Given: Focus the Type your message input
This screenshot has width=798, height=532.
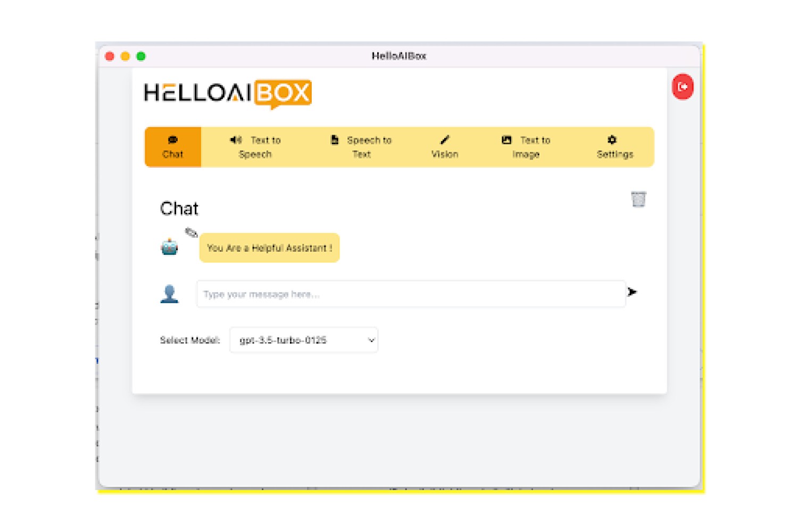Looking at the screenshot, I should (x=411, y=294).
